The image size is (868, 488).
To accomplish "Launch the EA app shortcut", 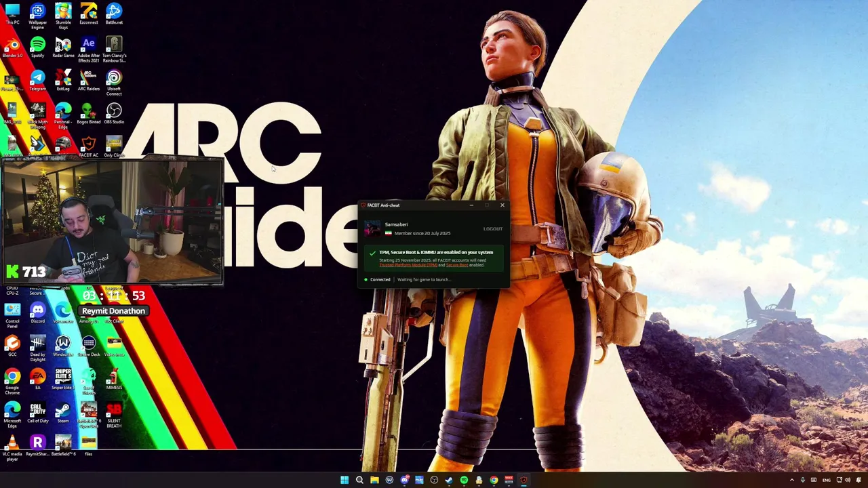I will click(x=37, y=380).
